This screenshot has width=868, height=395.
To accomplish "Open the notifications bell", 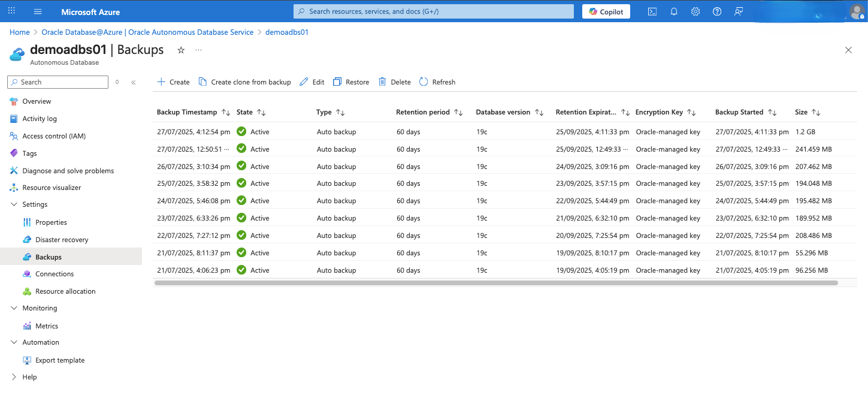I will [x=673, y=11].
